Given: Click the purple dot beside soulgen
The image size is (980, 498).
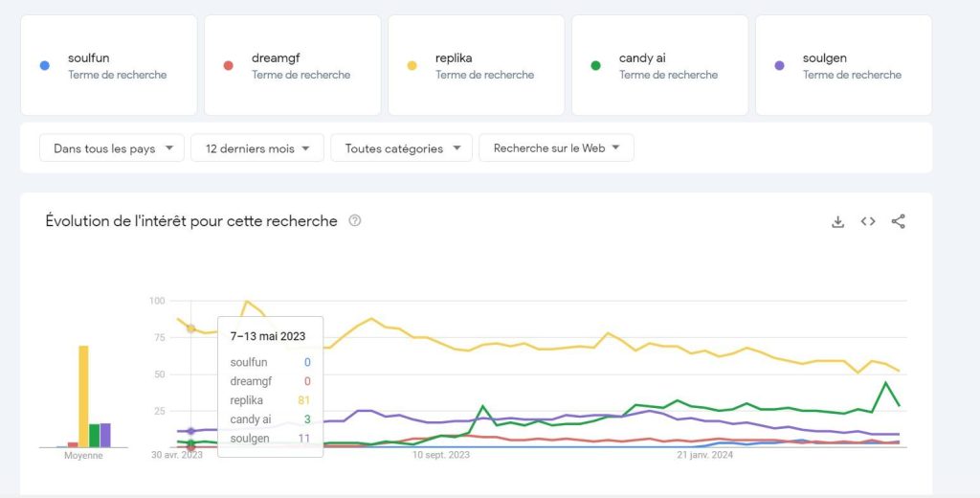Looking at the screenshot, I should coord(779,65).
